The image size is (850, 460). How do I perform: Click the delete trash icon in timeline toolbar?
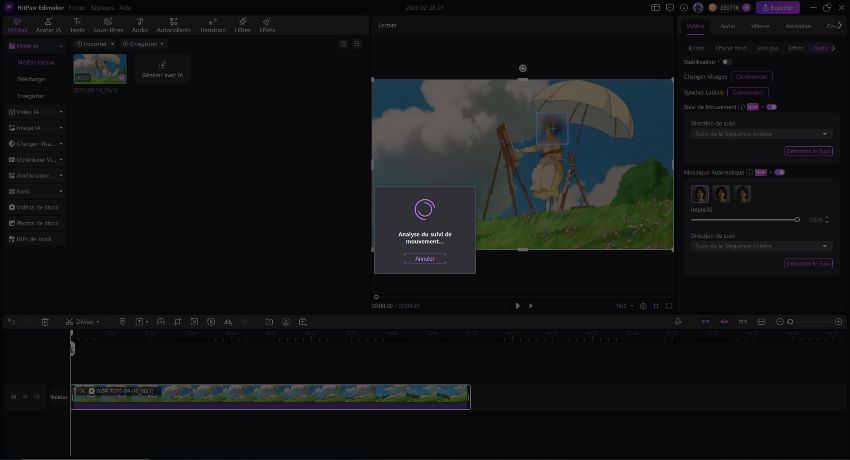[x=45, y=322]
